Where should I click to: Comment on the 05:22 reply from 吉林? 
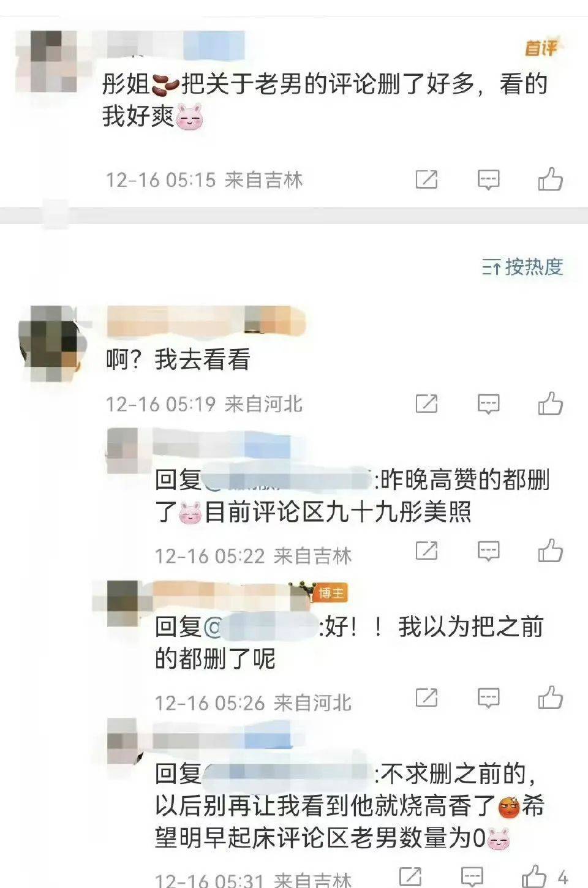(488, 551)
